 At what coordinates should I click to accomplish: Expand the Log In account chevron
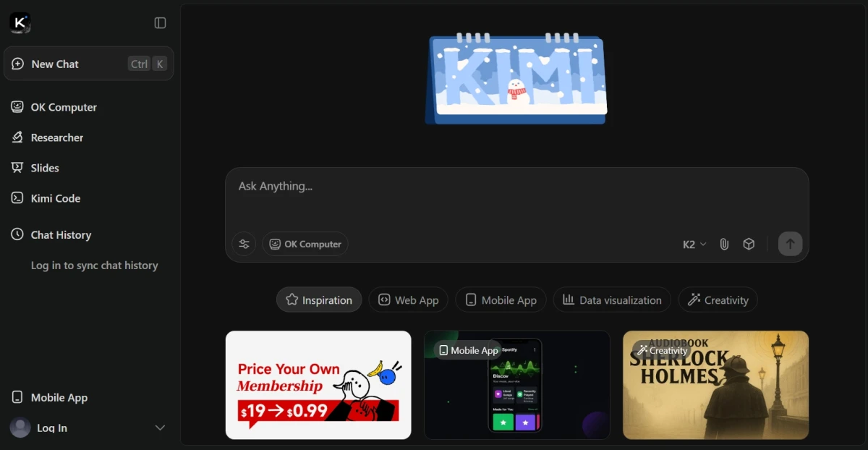(160, 428)
